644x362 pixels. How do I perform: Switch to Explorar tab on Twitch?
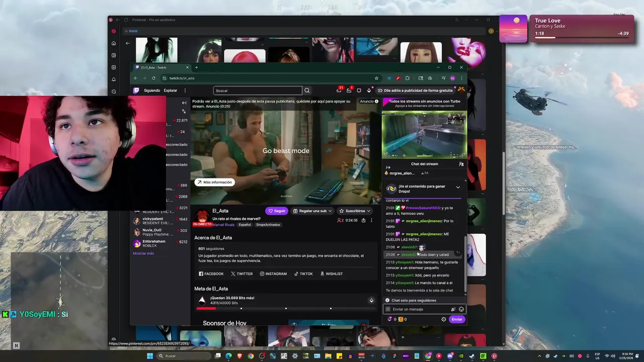[171, 90]
